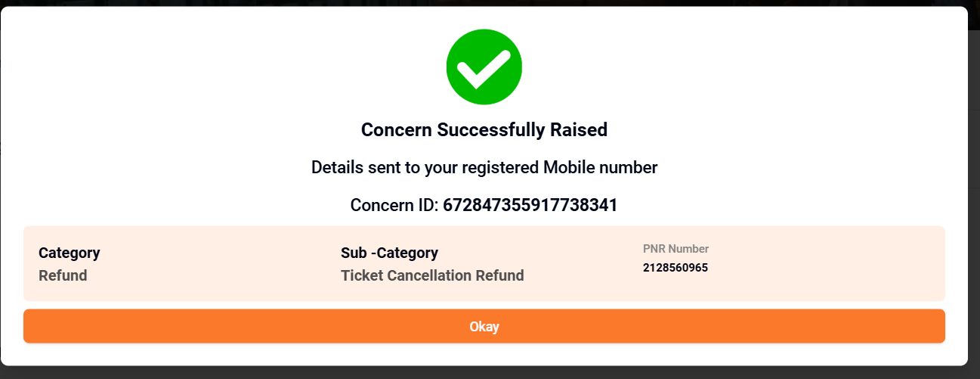Screen dimensions: 980x379
Task: Select the concern ID number 672847355917738341
Action: (530, 205)
